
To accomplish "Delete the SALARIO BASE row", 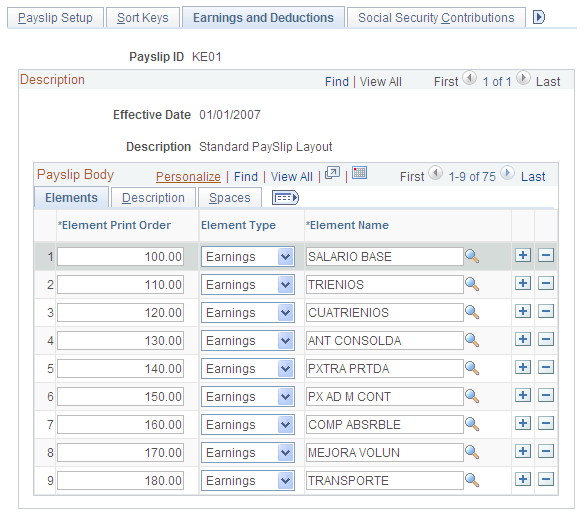I will coord(546,255).
